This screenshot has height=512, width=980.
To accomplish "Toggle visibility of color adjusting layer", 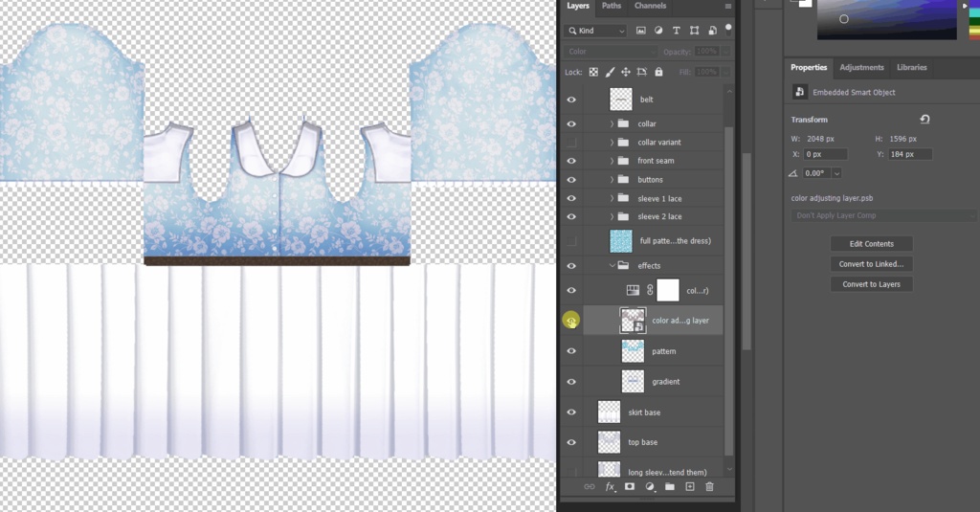I will (x=571, y=321).
